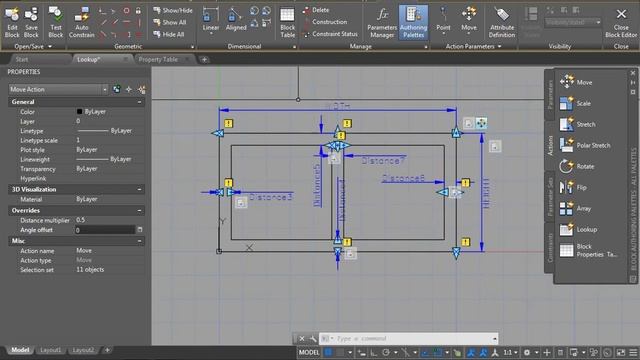Image resolution: width=640 pixels, height=360 pixels.
Task: Choose Rotate action from authoring palette
Action: point(577,166)
